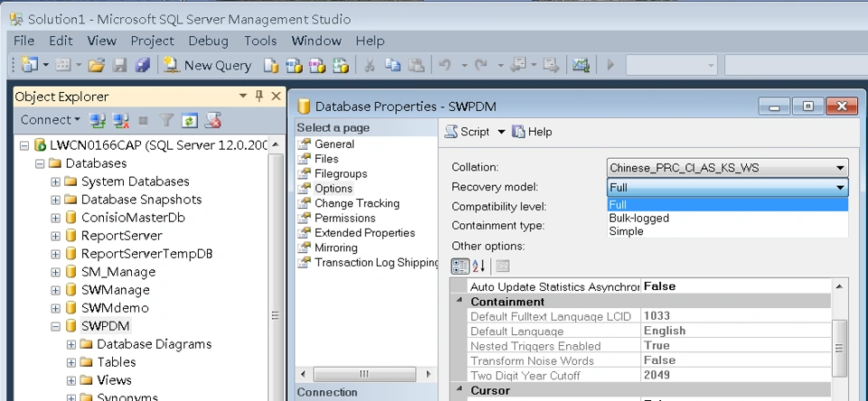Expand the ConisioMasterDb database

[55, 218]
